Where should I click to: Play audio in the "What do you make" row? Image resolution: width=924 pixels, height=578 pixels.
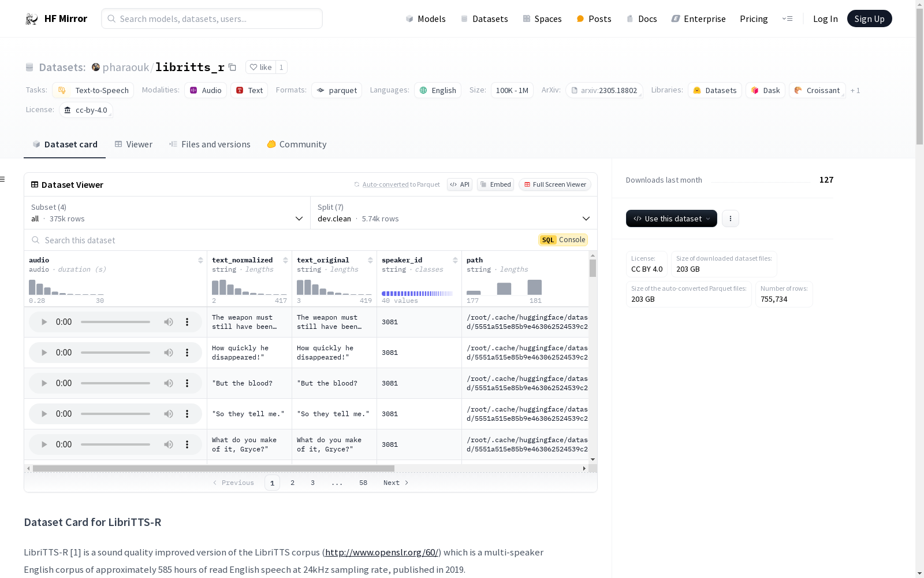point(44,444)
